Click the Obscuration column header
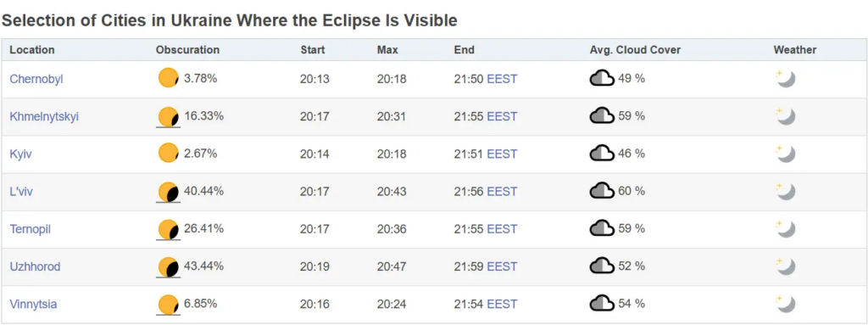Image resolution: width=868 pixels, height=325 pixels. point(187,50)
